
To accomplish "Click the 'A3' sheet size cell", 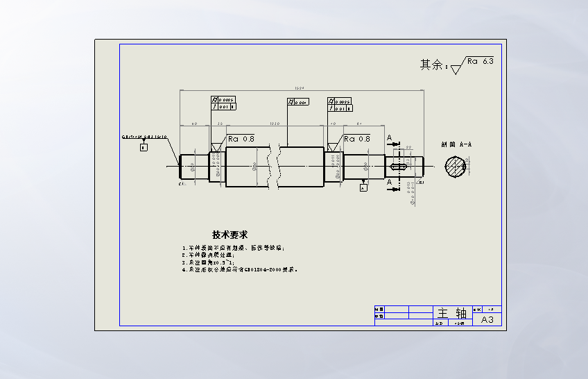I will [487, 320].
